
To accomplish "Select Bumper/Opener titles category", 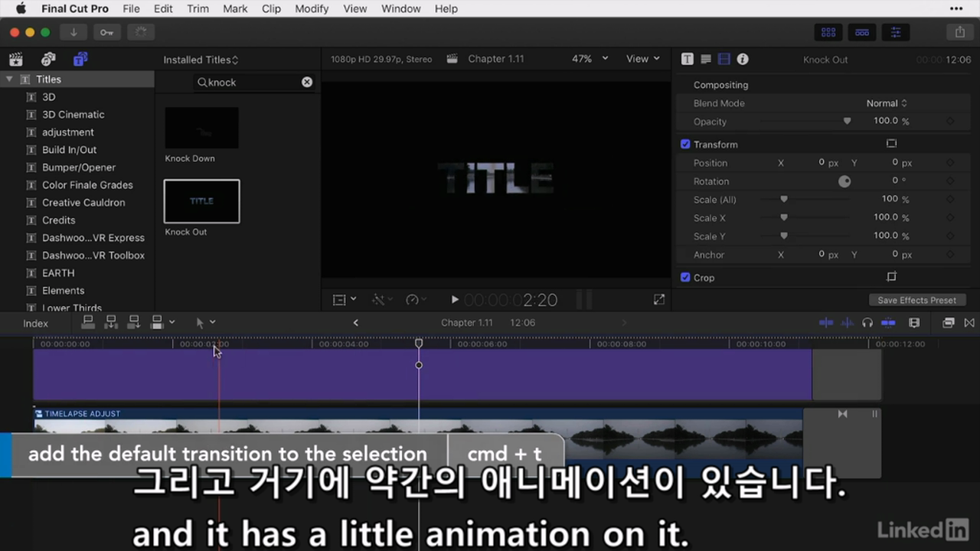I will click(79, 167).
